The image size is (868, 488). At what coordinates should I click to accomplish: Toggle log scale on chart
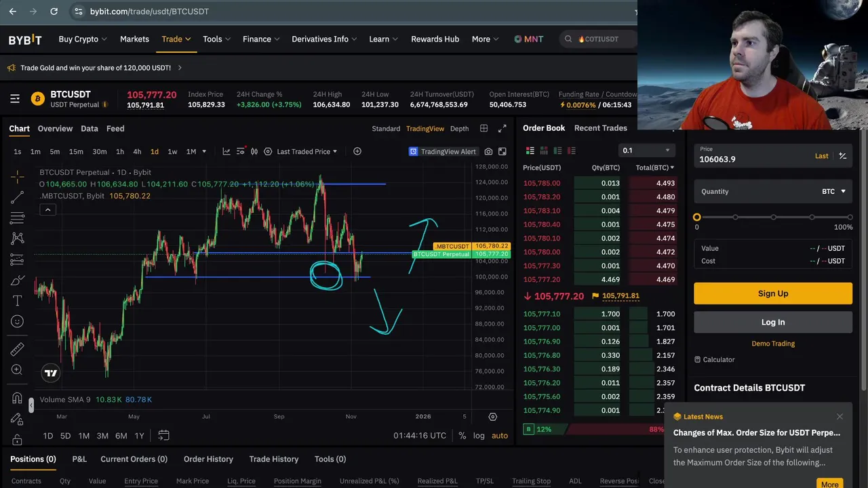[x=479, y=435]
